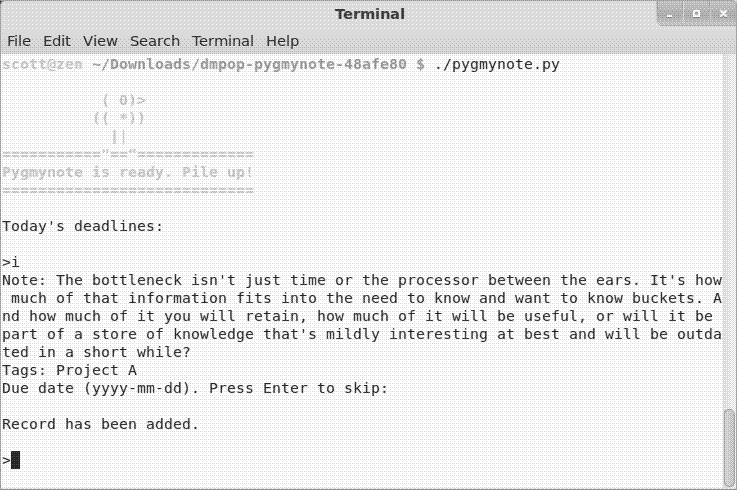Maximize the Terminal window
This screenshot has width=737, height=490.
pyautogui.click(x=697, y=14)
